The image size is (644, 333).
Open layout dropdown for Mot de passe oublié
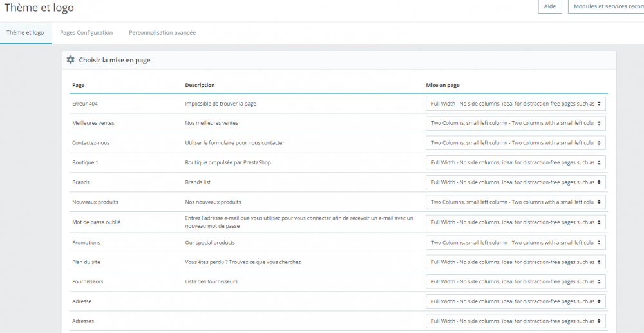tap(516, 222)
